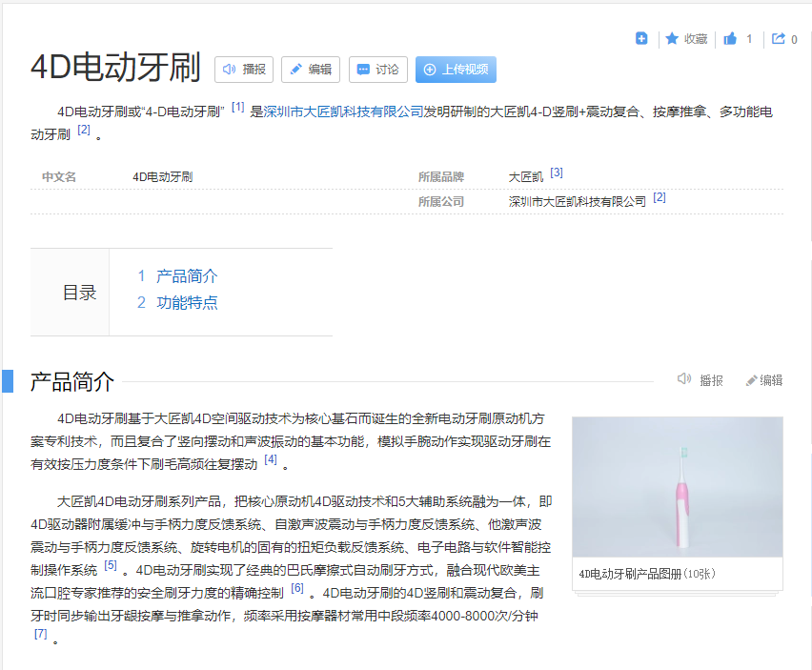The width and height of the screenshot is (812, 670).
Task: Click the 4D电动牙刷 value in the 中文名 row
Action: (x=163, y=177)
